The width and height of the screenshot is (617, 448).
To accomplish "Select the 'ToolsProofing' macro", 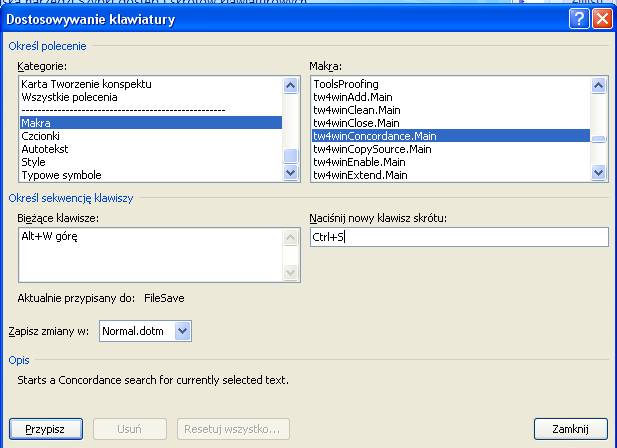I will click(x=451, y=84).
